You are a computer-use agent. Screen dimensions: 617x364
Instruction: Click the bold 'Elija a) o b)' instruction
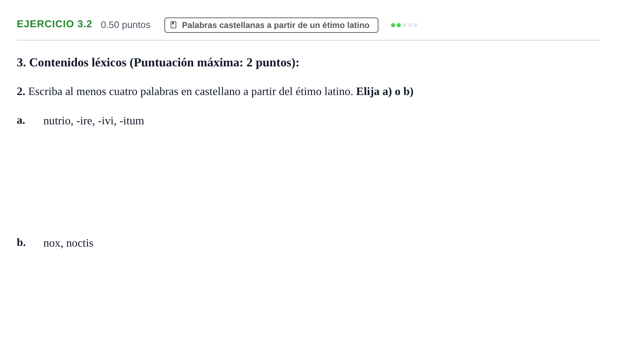pyautogui.click(x=385, y=92)
